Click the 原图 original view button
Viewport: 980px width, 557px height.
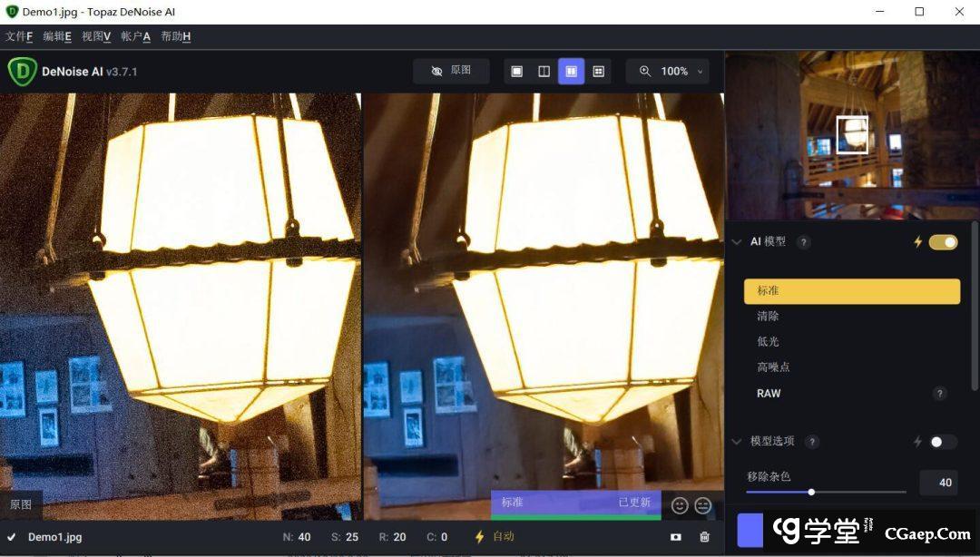[x=451, y=71]
